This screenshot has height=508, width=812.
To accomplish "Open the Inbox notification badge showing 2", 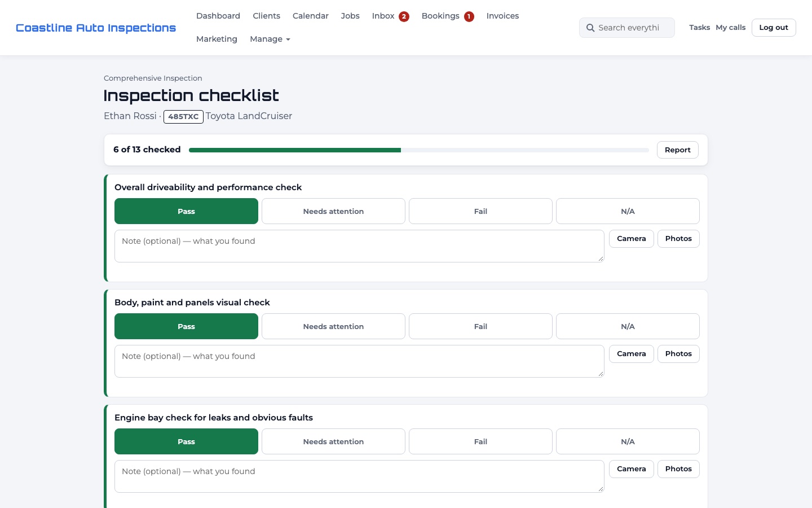I will click(404, 16).
